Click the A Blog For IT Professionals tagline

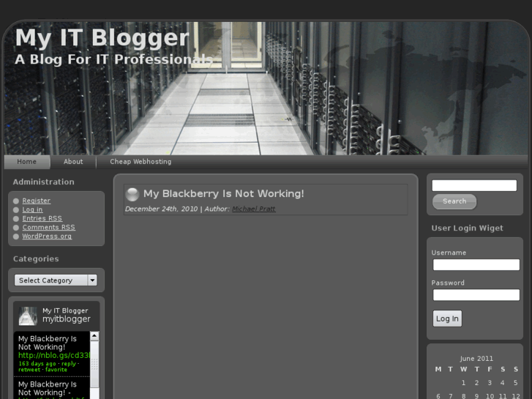[x=114, y=59]
